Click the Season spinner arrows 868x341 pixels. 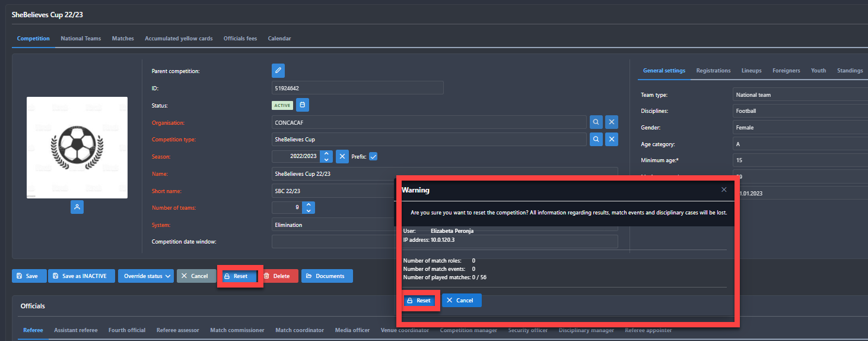[326, 157]
